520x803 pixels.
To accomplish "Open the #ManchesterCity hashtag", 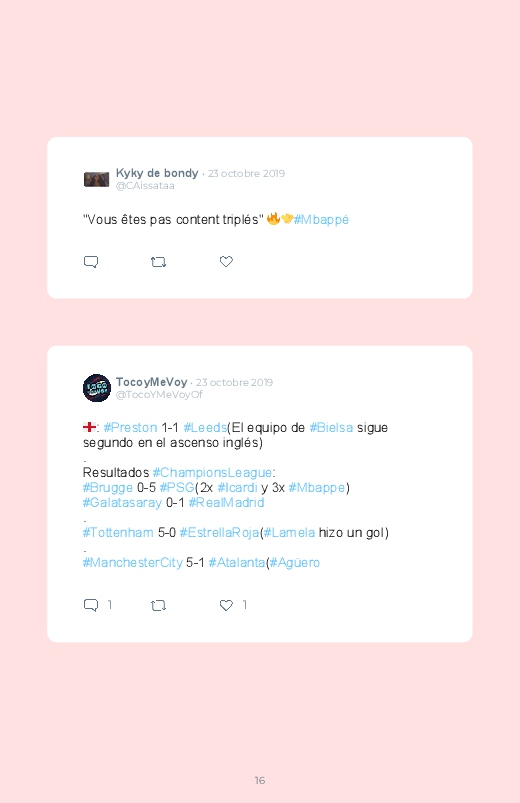I will (x=133, y=563).
